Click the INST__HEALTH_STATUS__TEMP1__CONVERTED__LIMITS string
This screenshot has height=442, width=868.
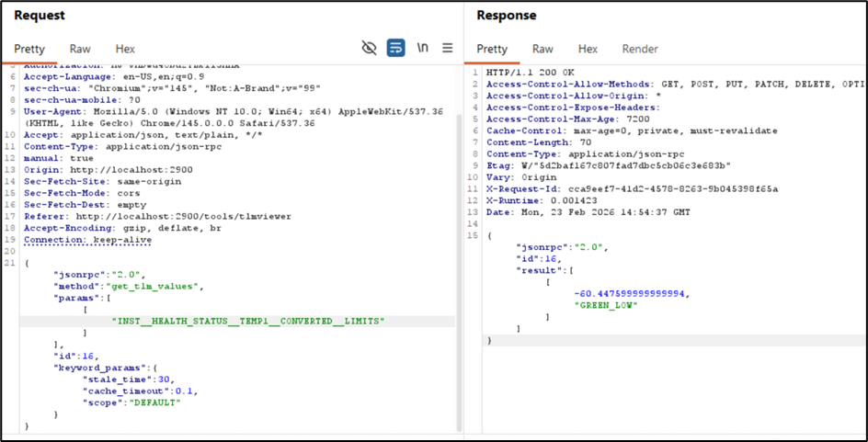[248, 321]
